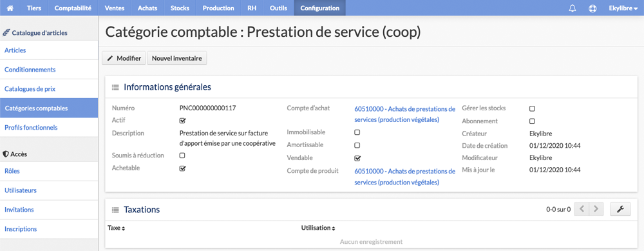Click the Taxations list icon

115,210
